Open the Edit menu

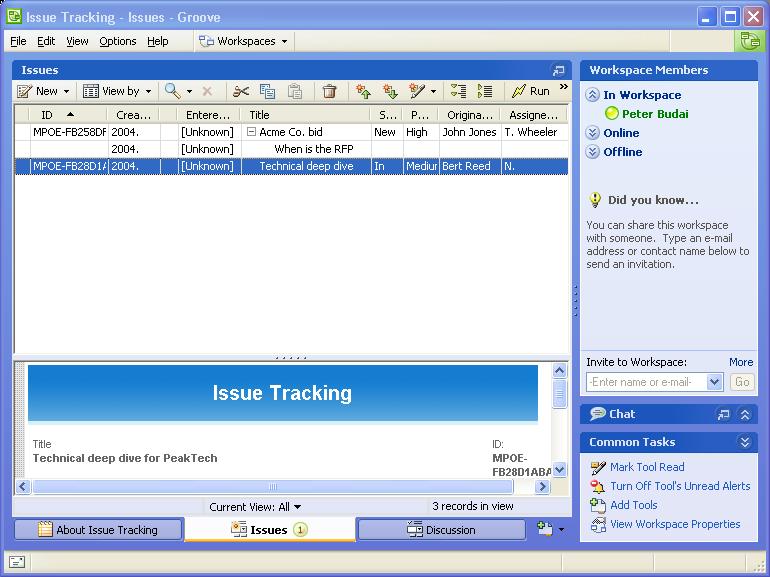(46, 41)
